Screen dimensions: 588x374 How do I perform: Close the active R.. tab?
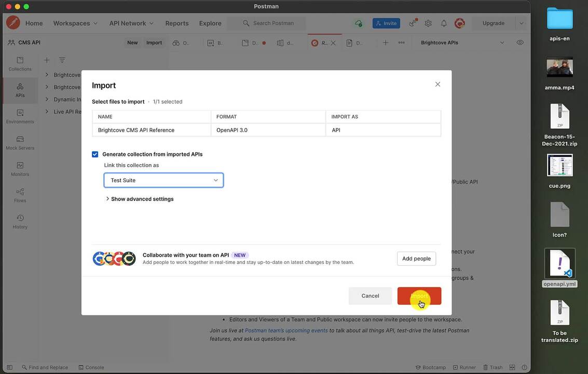click(333, 43)
